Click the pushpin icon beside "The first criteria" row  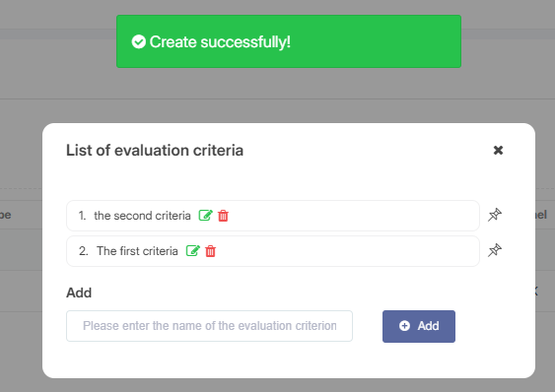[495, 250]
